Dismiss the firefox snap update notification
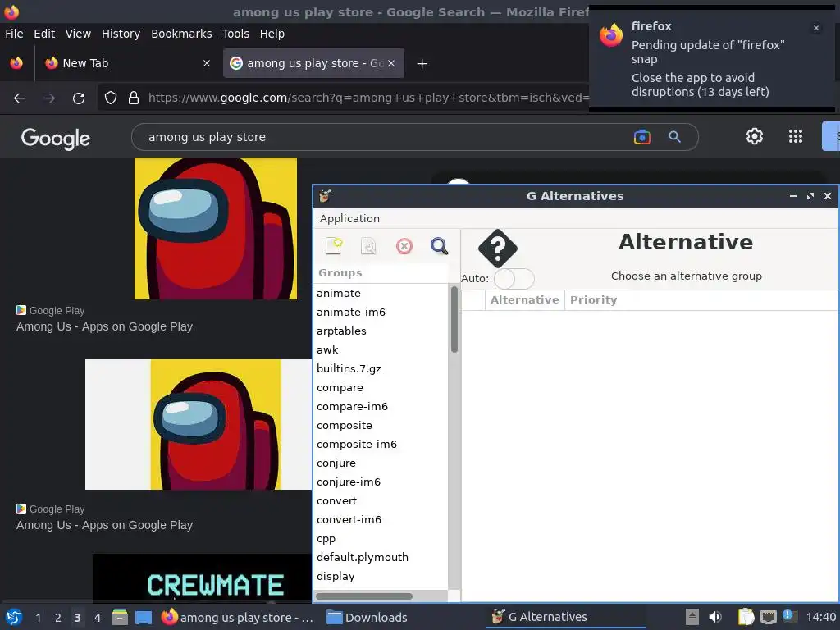The height and width of the screenshot is (630, 840). [816, 28]
